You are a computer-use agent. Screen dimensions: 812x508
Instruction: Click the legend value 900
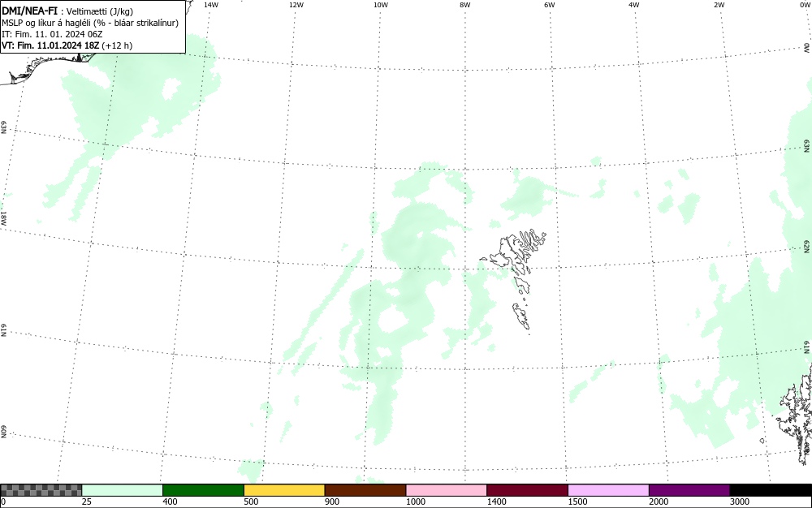332,502
